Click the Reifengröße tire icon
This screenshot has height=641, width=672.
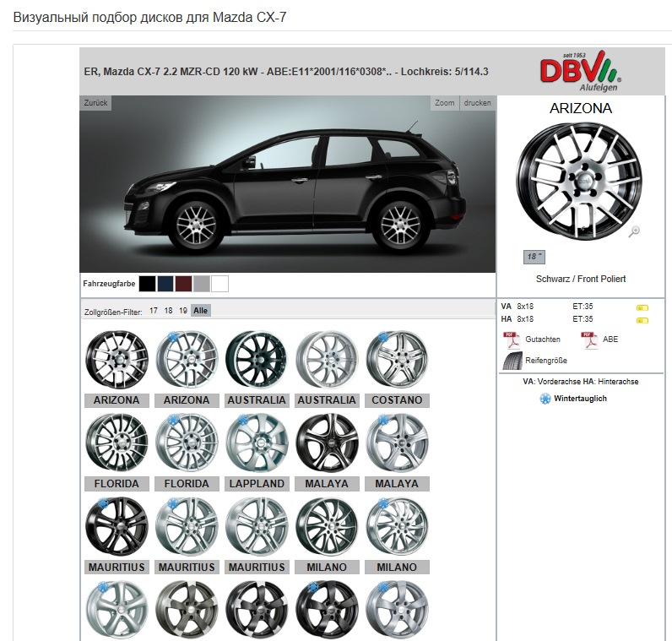tap(512, 361)
